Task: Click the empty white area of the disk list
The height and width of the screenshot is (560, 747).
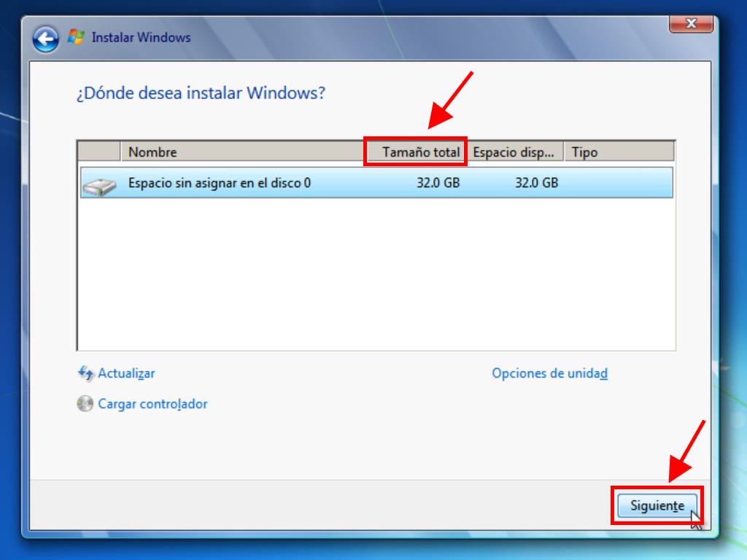Action: (x=376, y=277)
